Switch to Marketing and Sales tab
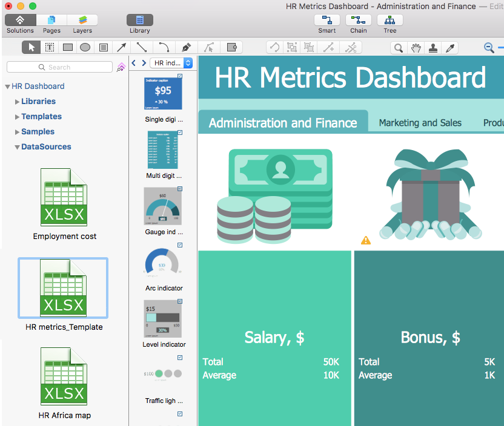The height and width of the screenshot is (426, 504). (x=420, y=123)
